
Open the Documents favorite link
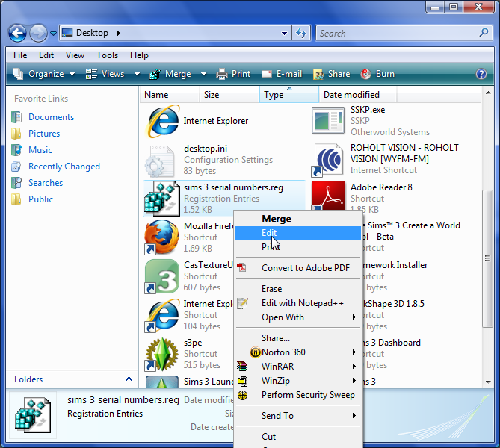tap(51, 117)
